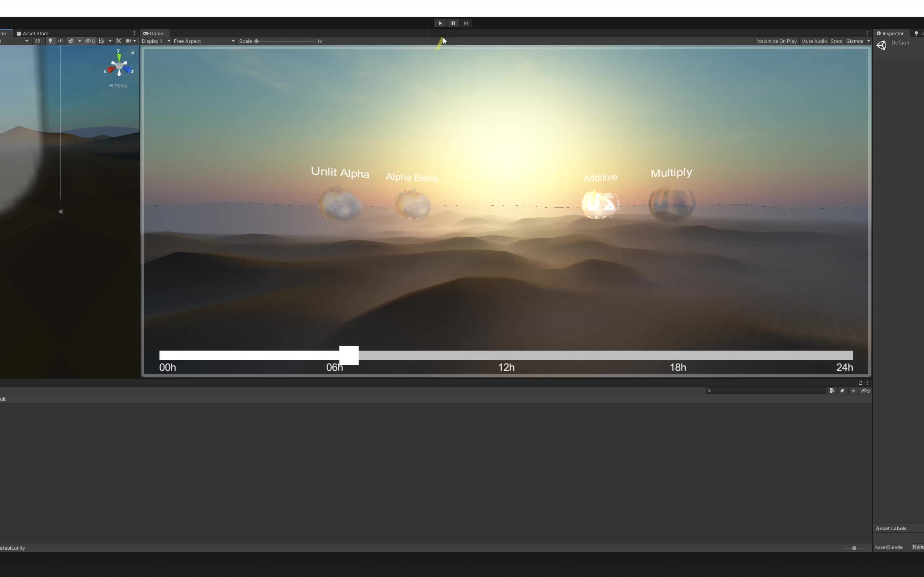Toggle Stats overlay in the Game view
Viewport: 924px width, 577px height.
point(837,41)
